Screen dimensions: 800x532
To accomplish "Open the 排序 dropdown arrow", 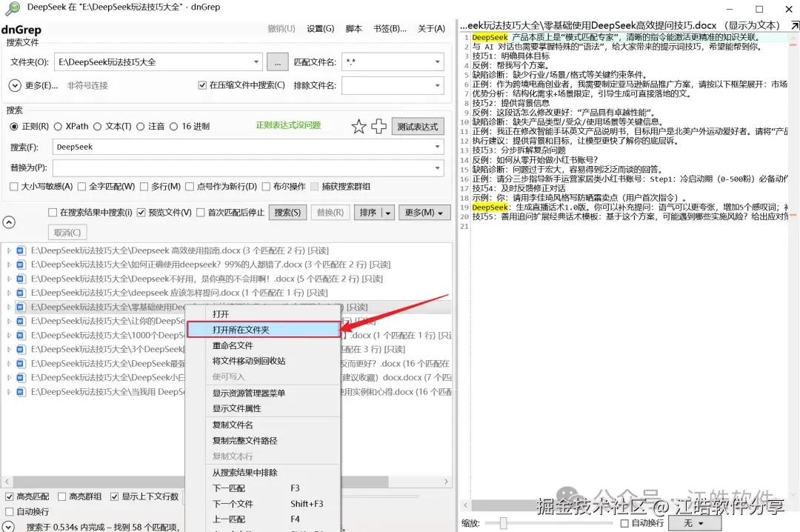I will [387, 213].
